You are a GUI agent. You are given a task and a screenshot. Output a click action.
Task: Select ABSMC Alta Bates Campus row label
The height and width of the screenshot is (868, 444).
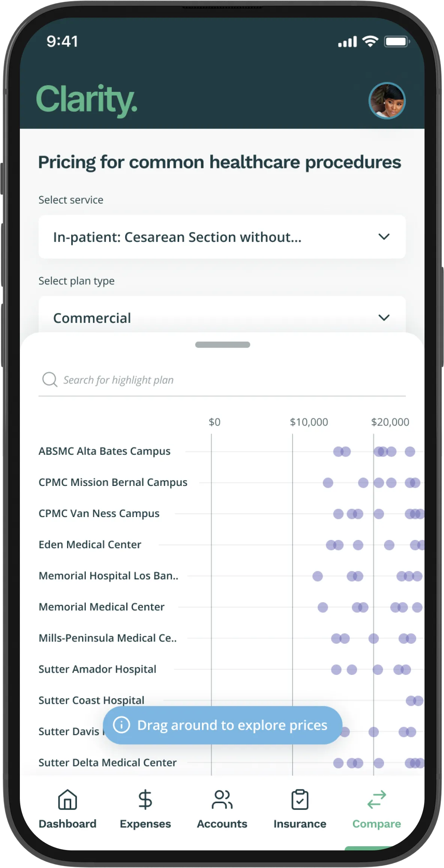tap(105, 451)
